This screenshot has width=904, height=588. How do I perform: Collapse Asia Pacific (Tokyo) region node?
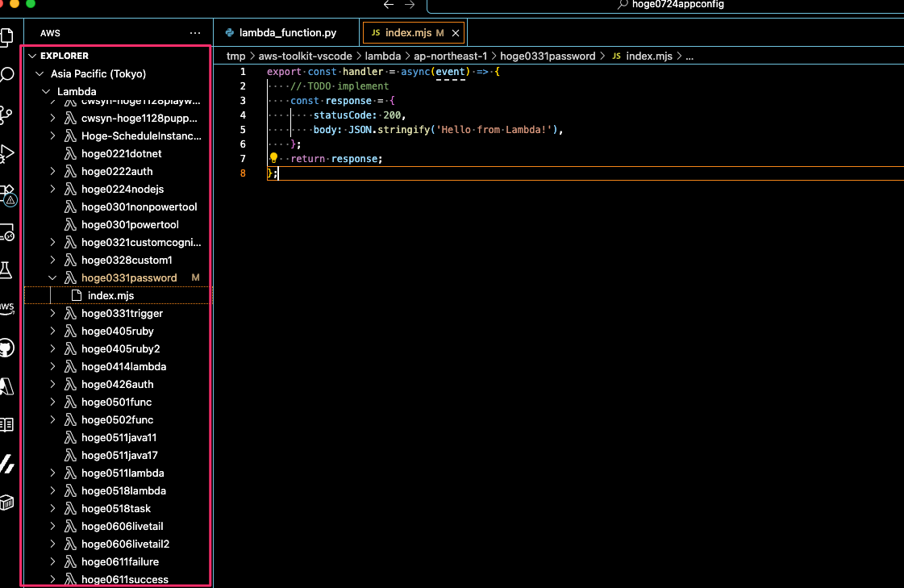40,73
